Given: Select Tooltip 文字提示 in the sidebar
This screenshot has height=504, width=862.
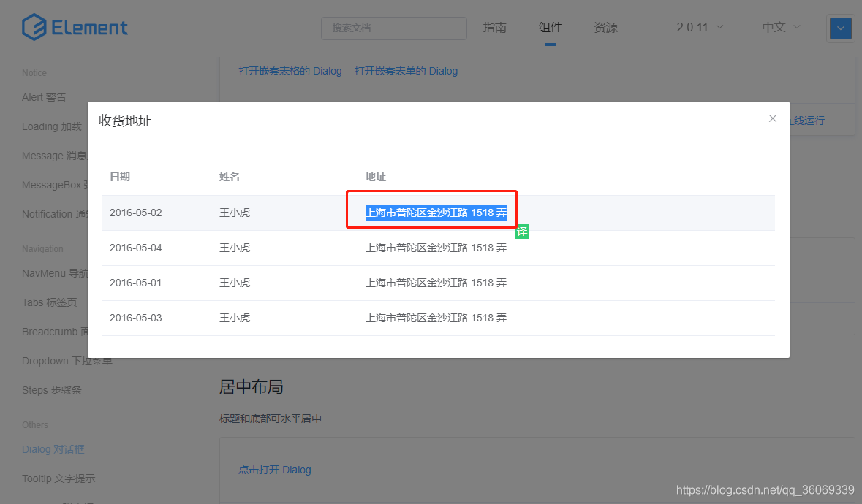Looking at the screenshot, I should click(x=58, y=478).
